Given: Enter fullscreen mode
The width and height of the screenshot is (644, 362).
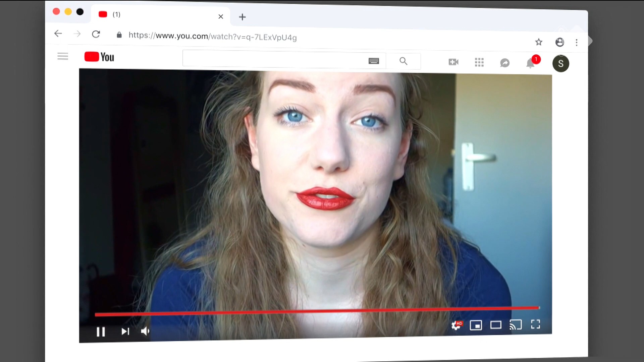Looking at the screenshot, I should pyautogui.click(x=535, y=324).
